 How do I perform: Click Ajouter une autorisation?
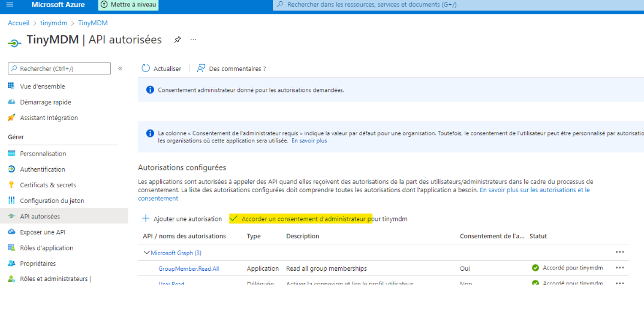click(182, 219)
